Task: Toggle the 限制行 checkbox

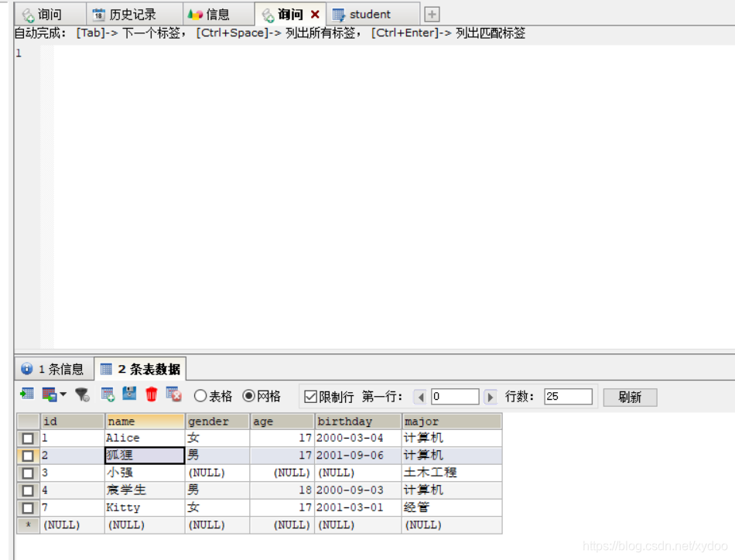Action: click(x=311, y=397)
